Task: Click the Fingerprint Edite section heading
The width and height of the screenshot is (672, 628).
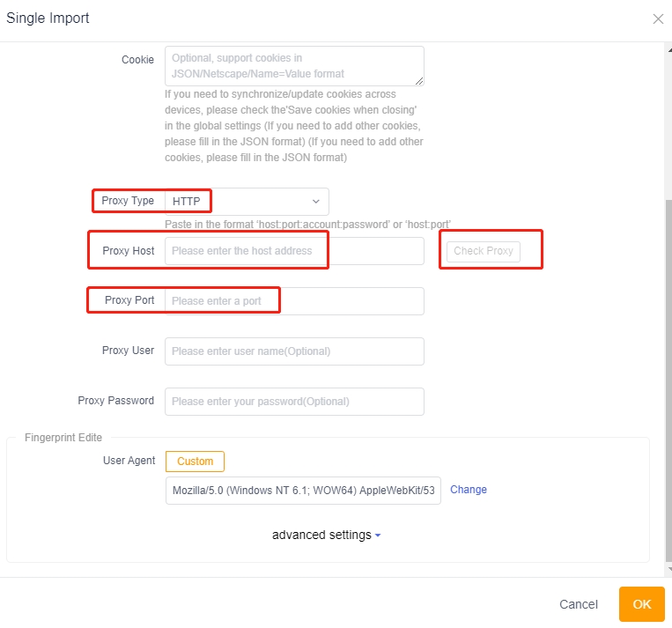Action: [x=63, y=438]
